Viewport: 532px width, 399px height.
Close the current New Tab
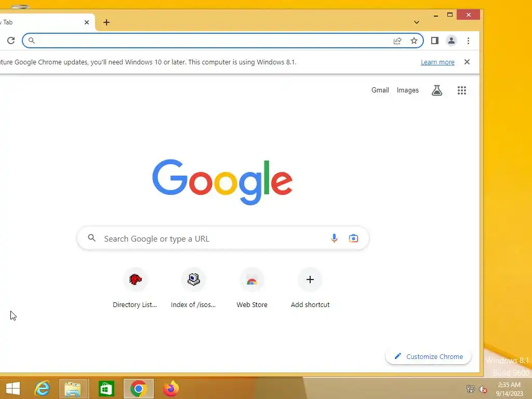(x=87, y=22)
